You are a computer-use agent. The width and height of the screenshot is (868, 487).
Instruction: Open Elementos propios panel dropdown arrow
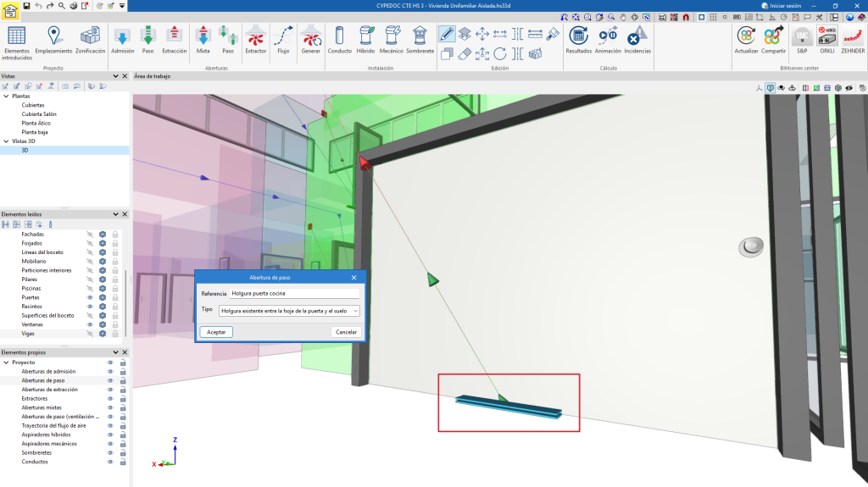coord(115,352)
